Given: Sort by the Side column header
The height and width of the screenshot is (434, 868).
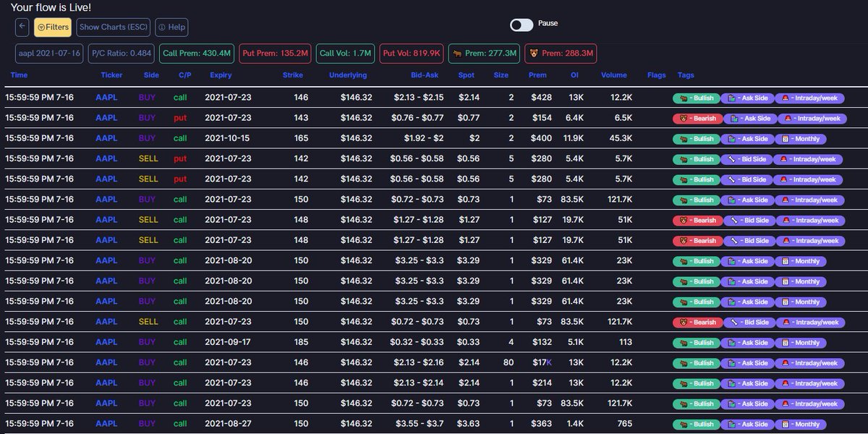Looking at the screenshot, I should pyautogui.click(x=152, y=75).
